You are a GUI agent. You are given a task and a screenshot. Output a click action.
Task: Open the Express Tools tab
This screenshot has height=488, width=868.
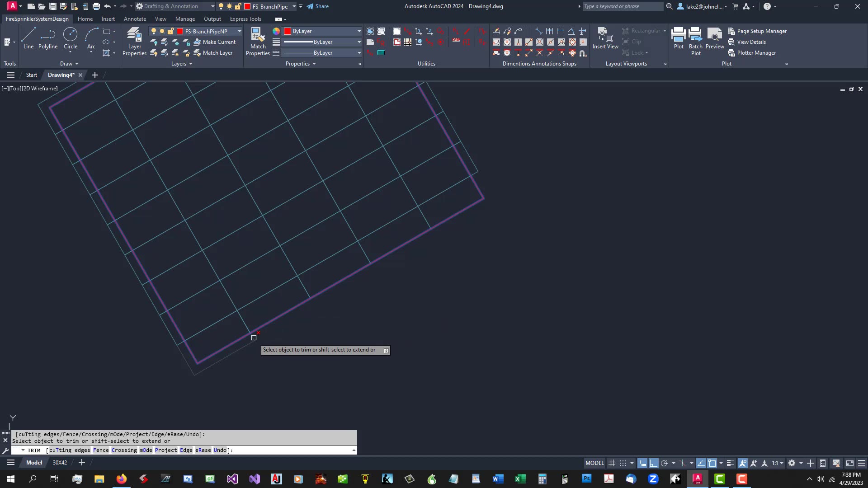point(245,19)
